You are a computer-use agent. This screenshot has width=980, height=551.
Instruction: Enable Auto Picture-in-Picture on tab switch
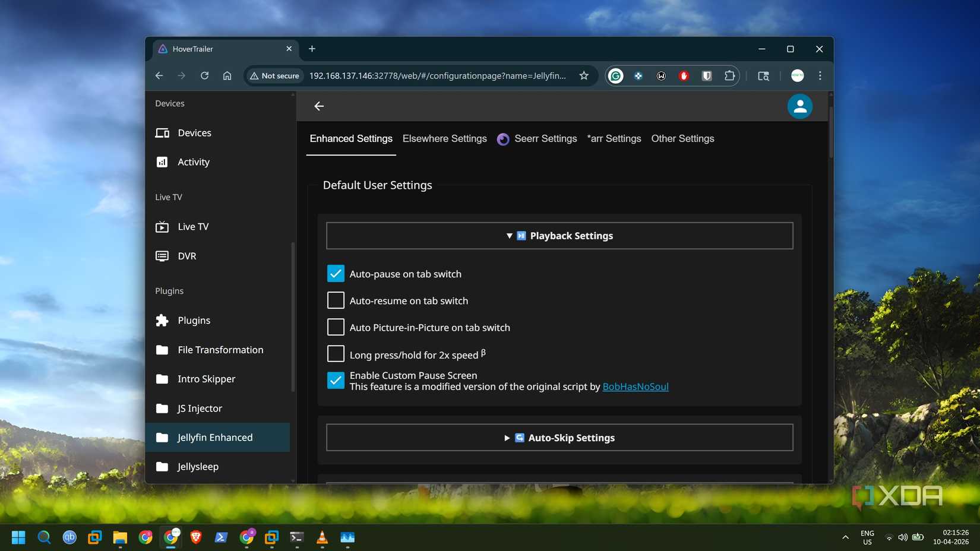pos(336,327)
